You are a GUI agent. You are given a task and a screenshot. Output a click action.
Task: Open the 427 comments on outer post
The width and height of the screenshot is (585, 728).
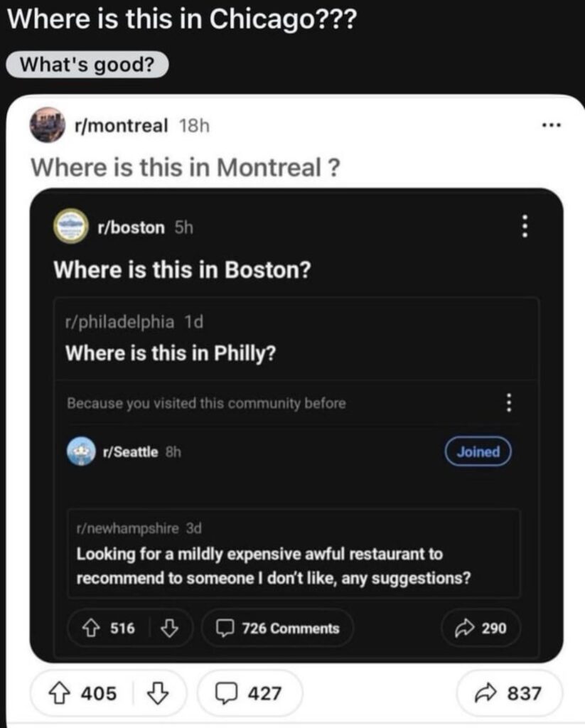(x=249, y=693)
